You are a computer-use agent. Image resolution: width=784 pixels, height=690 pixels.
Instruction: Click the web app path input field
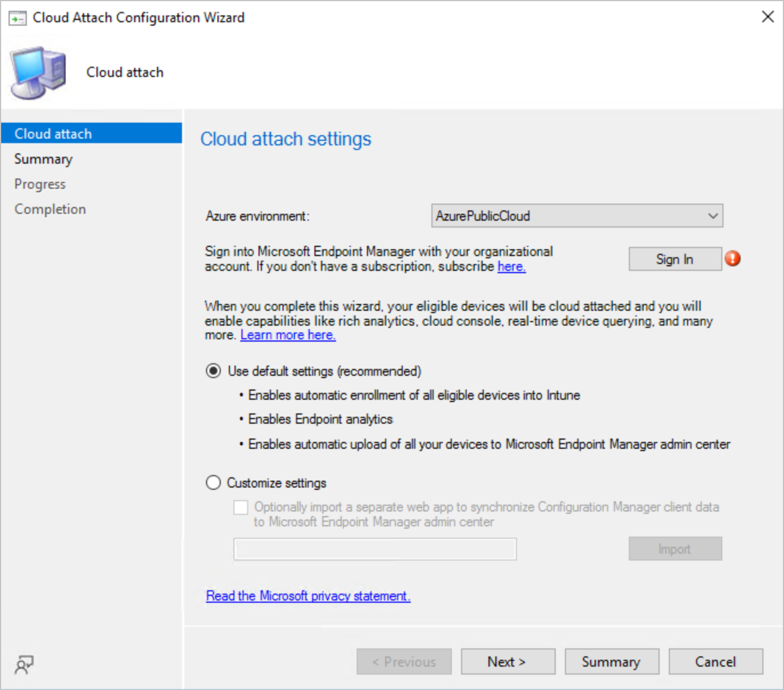(374, 549)
